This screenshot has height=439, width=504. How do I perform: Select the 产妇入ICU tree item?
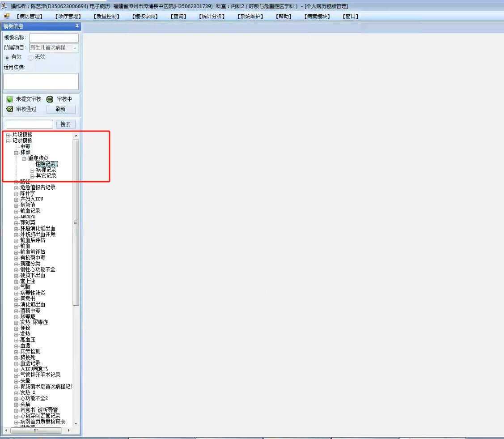pos(31,200)
